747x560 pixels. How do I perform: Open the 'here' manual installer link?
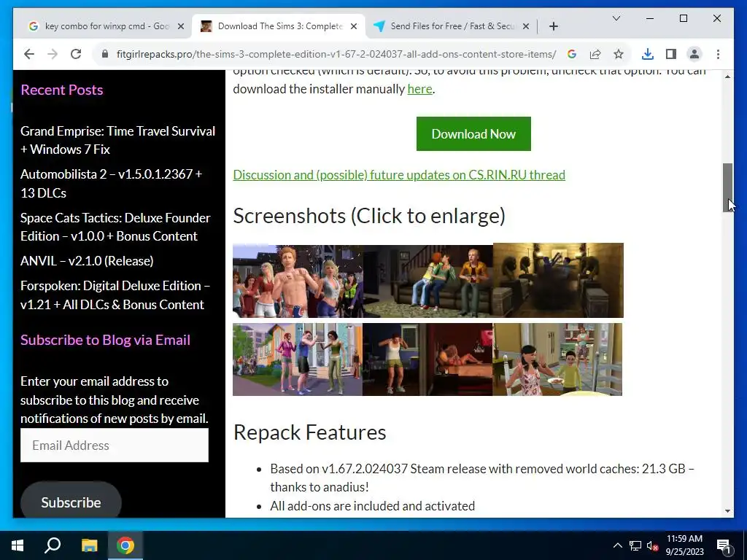point(419,89)
